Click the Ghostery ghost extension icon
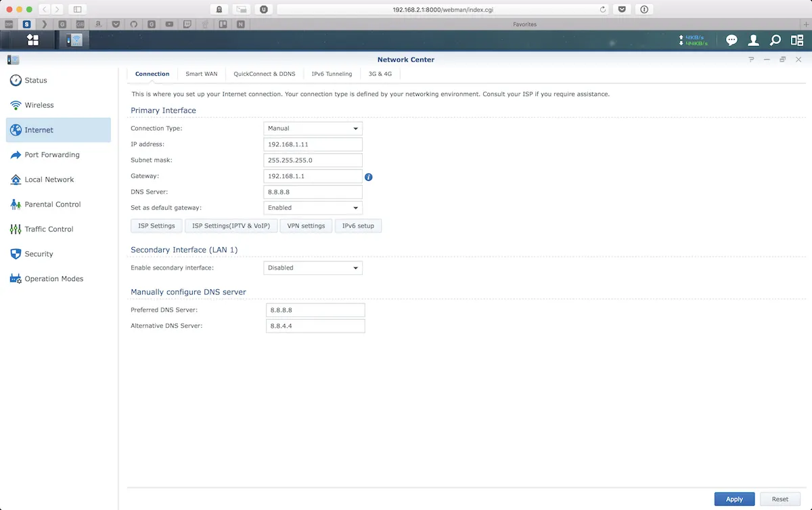 219,9
